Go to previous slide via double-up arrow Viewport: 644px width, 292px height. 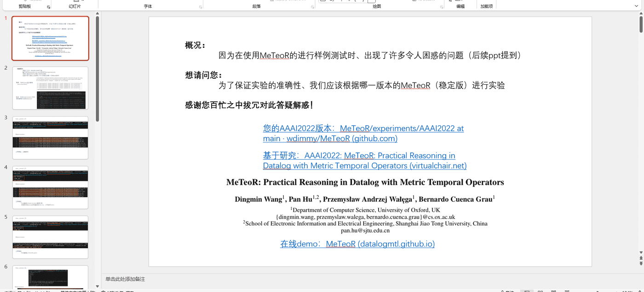(641, 258)
